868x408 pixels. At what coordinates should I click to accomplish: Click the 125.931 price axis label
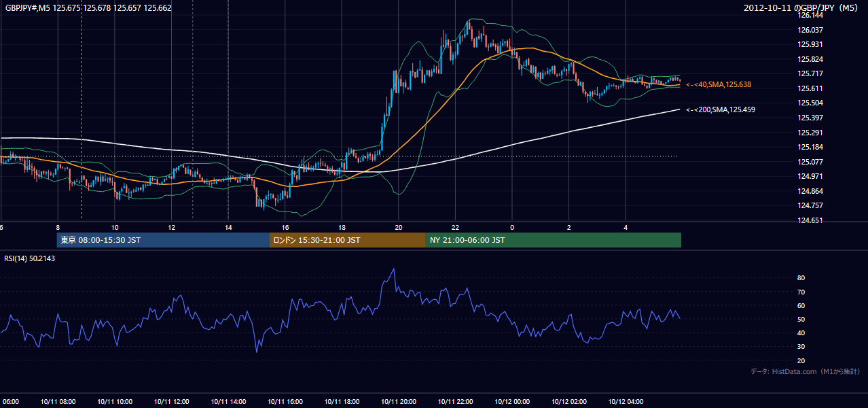811,44
